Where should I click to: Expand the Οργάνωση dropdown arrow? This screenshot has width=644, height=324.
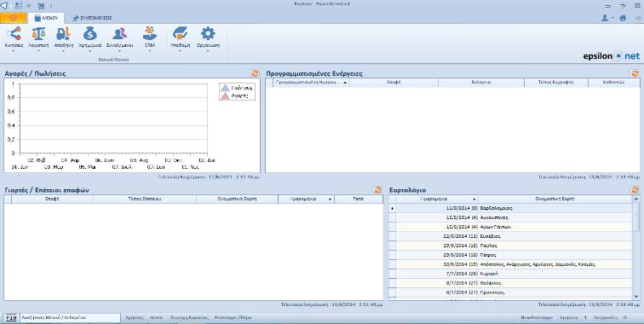pos(208,52)
